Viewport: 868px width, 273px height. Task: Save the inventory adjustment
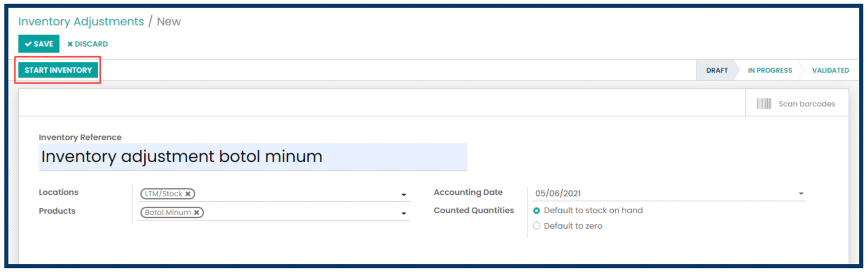[39, 44]
